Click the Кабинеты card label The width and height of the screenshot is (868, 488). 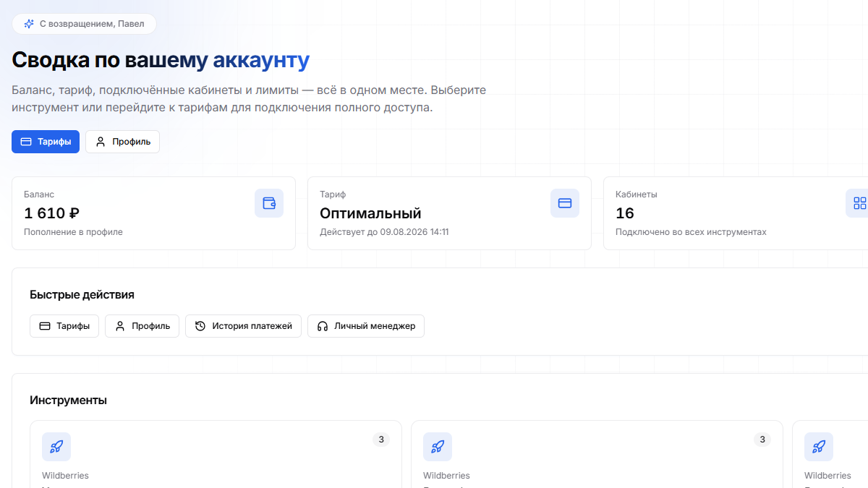pos(637,194)
